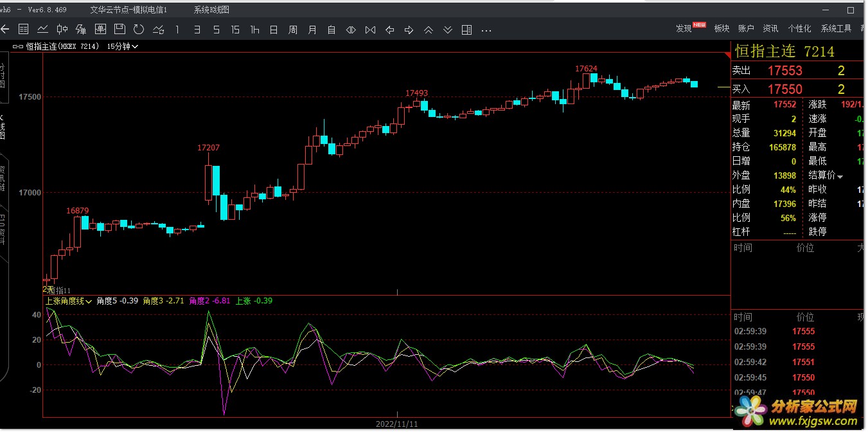Select the K线图 side tab
Screen dimensions: 868x432
click(x=3, y=127)
